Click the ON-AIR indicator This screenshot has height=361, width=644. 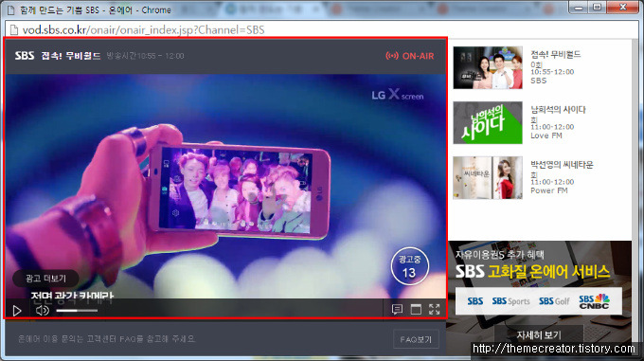[409, 56]
